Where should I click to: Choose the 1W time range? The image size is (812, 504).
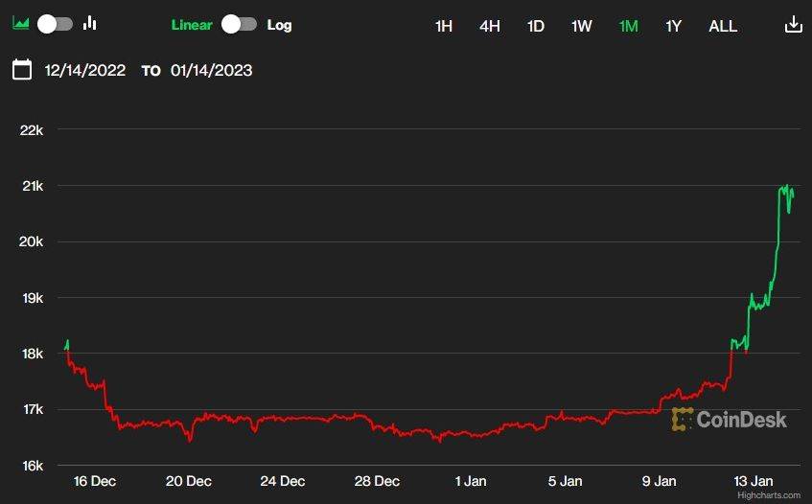point(582,26)
